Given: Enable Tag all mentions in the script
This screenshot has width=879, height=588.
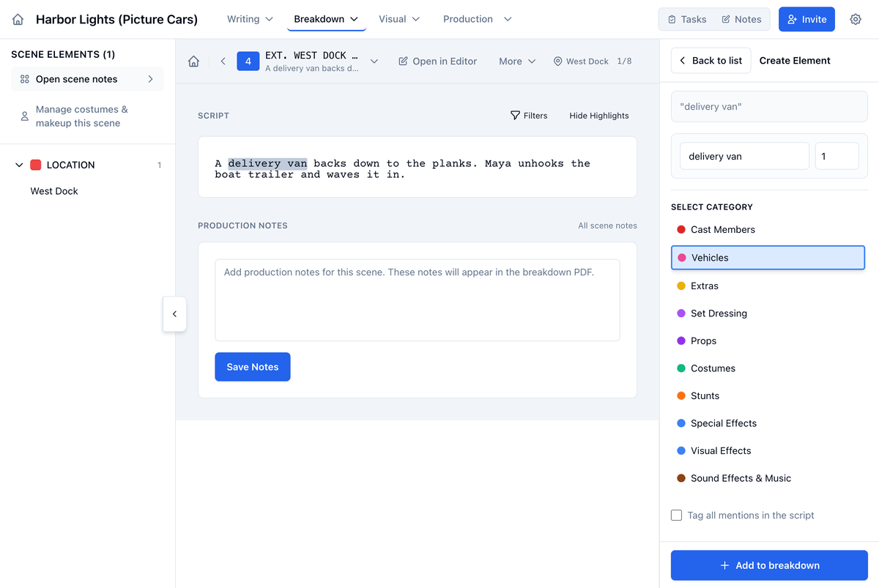Looking at the screenshot, I should click(677, 516).
